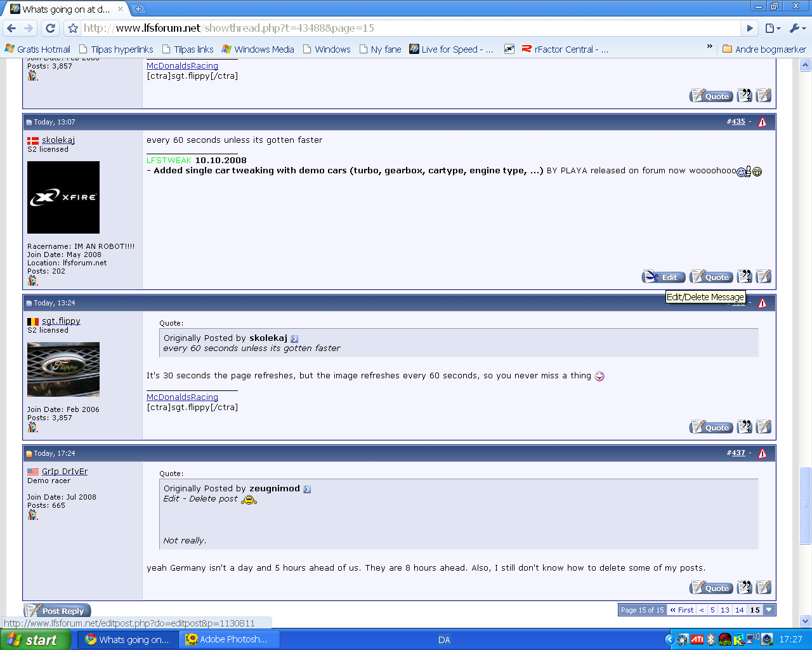Click the ATI tray icon

697,640
